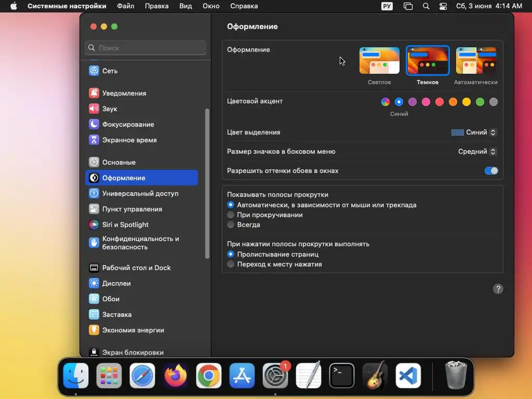Pick the green accent color

click(x=480, y=102)
